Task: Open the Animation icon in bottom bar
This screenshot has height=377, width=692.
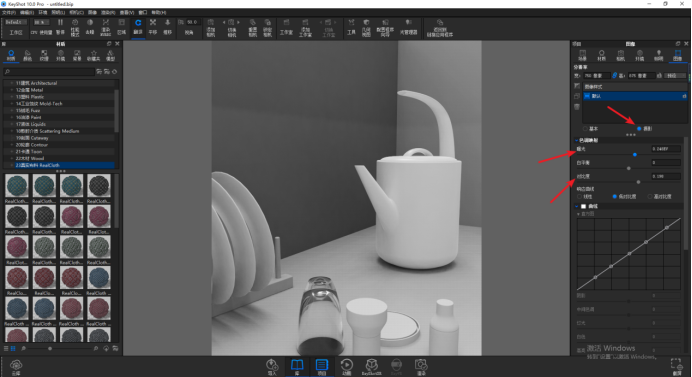Action: [x=346, y=365]
